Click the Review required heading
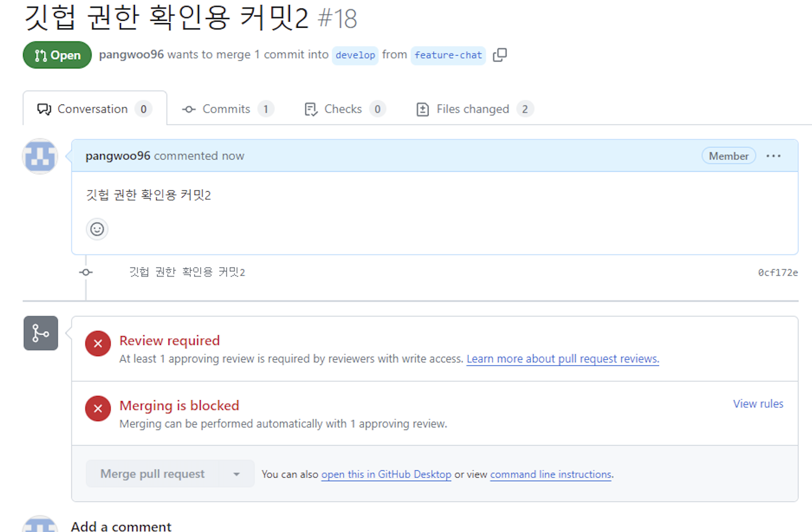This screenshot has width=812, height=532. pyautogui.click(x=169, y=340)
